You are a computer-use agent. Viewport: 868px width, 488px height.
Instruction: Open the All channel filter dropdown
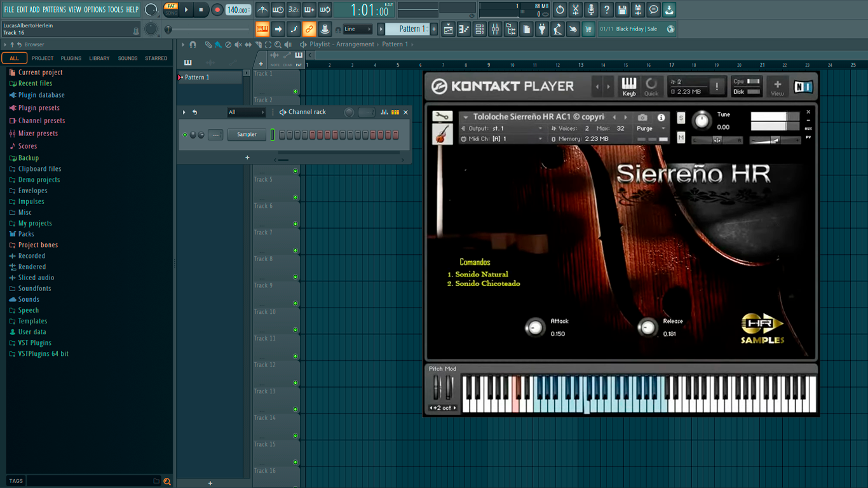[x=247, y=112]
